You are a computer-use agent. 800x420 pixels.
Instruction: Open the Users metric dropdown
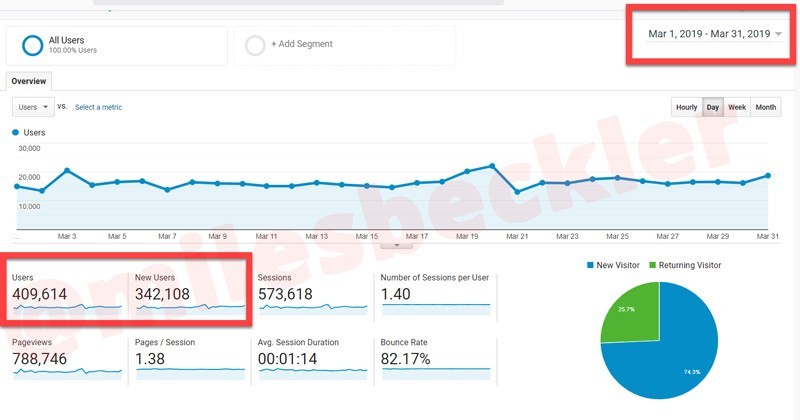coord(33,107)
